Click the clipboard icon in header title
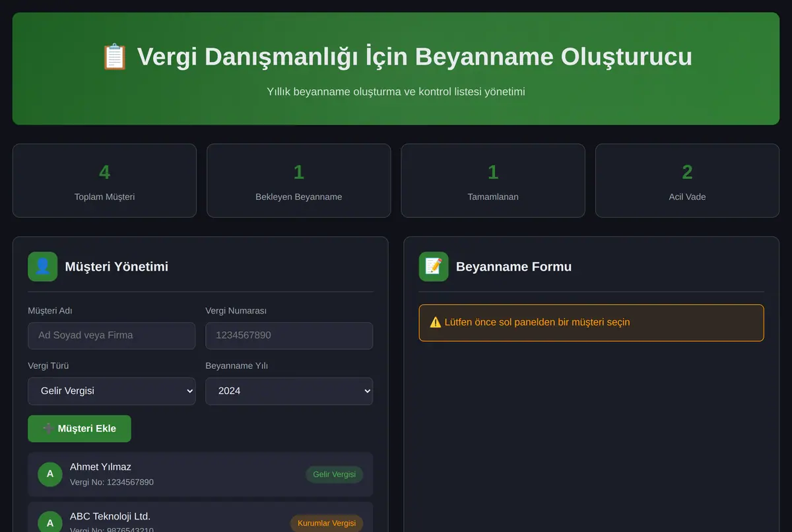Image resolution: width=792 pixels, height=532 pixels. [114, 57]
